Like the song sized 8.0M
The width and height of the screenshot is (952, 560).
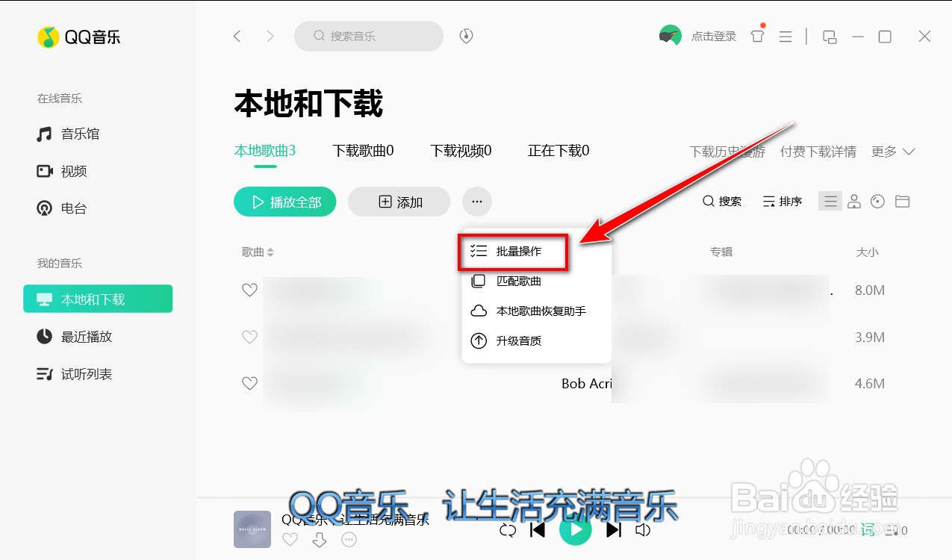tap(250, 290)
